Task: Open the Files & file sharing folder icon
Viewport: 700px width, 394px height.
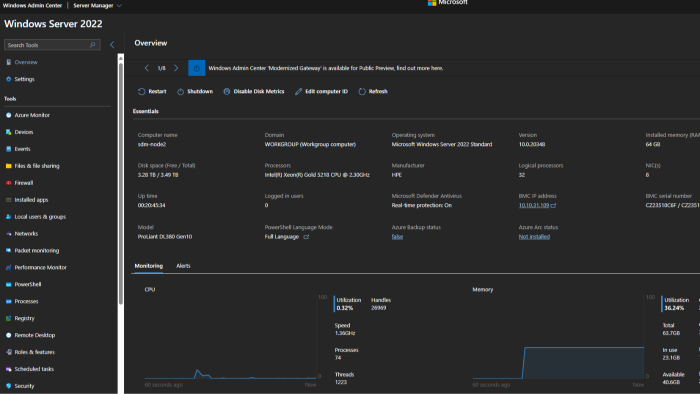Action: pos(8,166)
